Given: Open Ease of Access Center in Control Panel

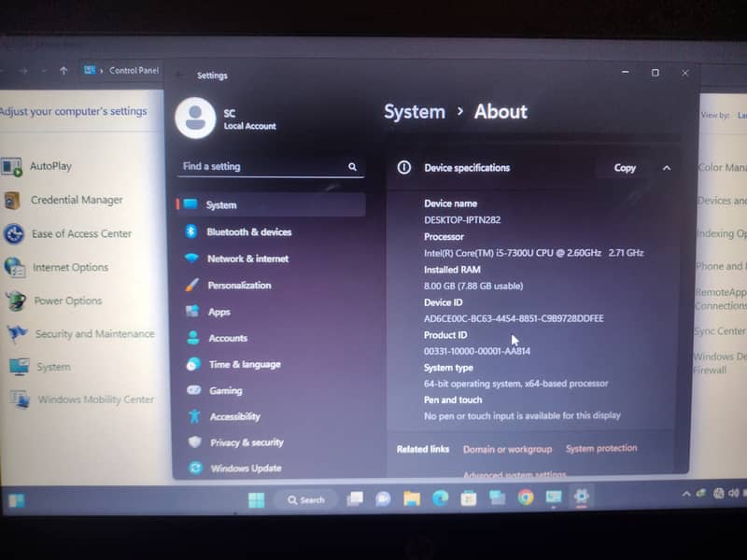Looking at the screenshot, I should (68, 234).
